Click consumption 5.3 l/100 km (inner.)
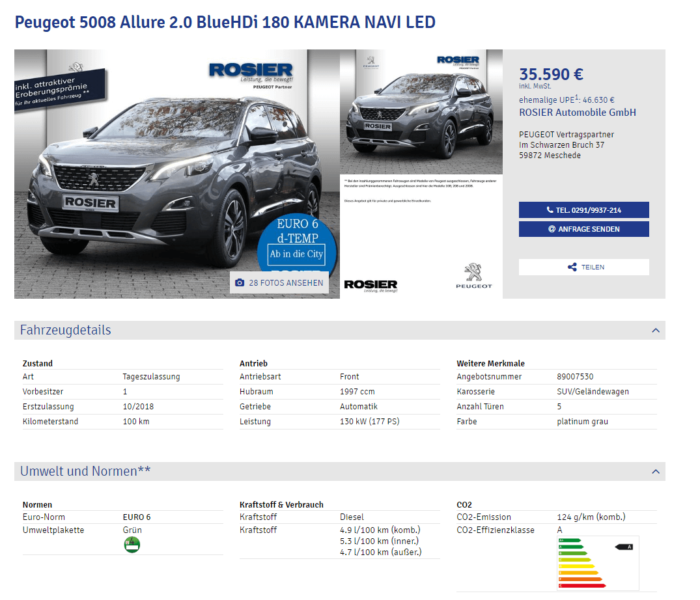 point(380,541)
